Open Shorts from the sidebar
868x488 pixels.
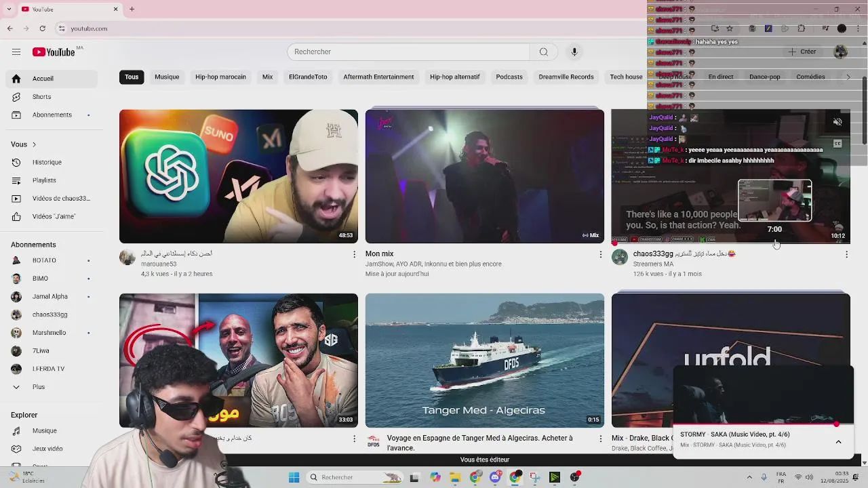pos(51,97)
